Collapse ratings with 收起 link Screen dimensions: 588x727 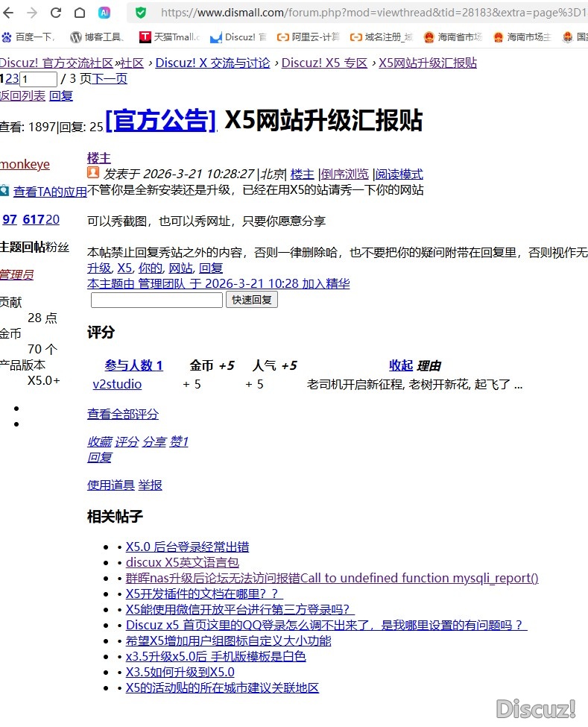401,365
